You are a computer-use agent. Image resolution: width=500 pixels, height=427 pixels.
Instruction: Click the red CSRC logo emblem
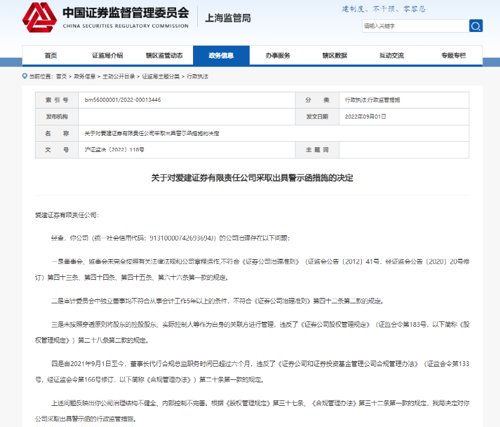[x=39, y=17]
